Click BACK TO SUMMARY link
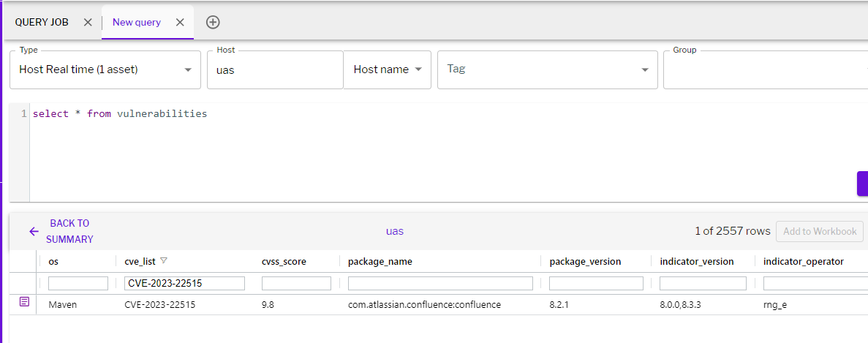Screen dimensions: 868x343 pos(69,231)
